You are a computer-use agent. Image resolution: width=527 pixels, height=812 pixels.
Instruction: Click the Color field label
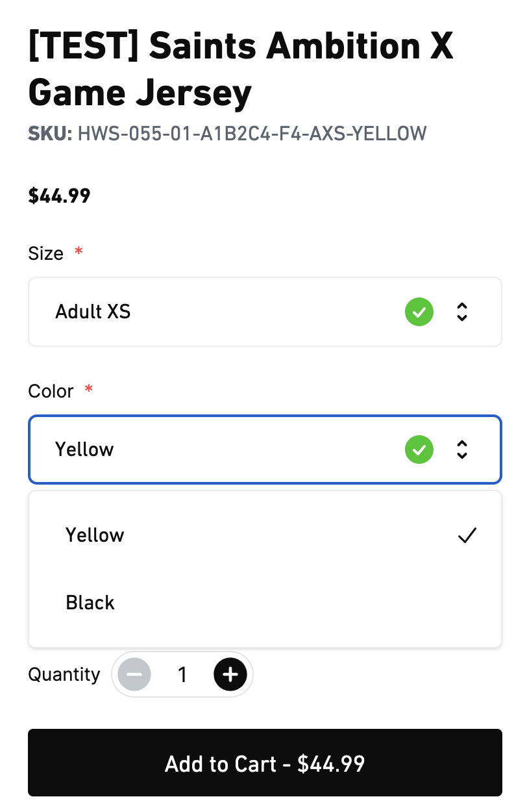(x=51, y=391)
